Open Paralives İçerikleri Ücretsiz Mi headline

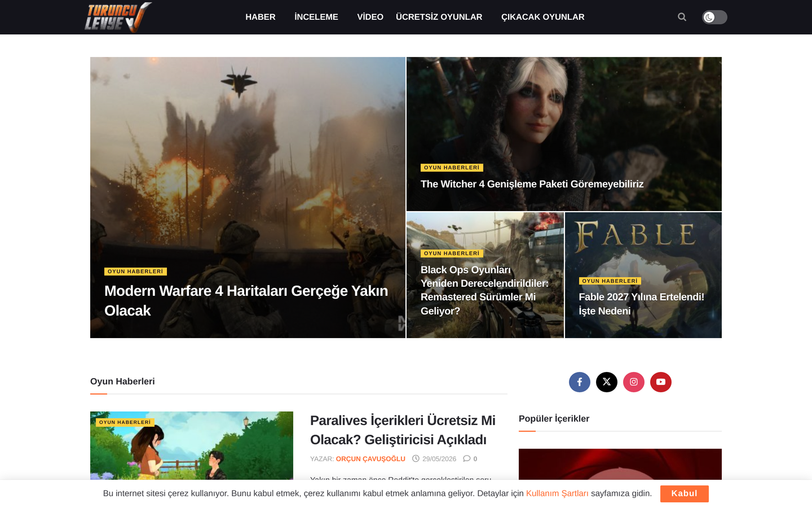pyautogui.click(x=403, y=430)
